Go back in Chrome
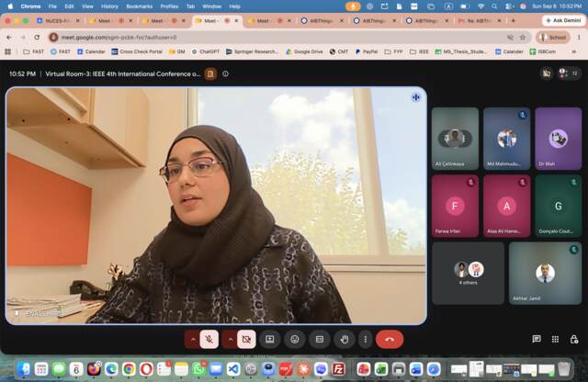 [x=9, y=37]
